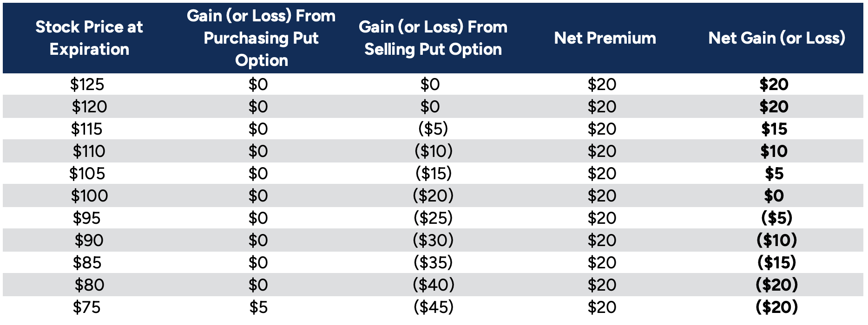
Task: Click the "Stock Price at Expiration" header
Action: click(x=89, y=38)
